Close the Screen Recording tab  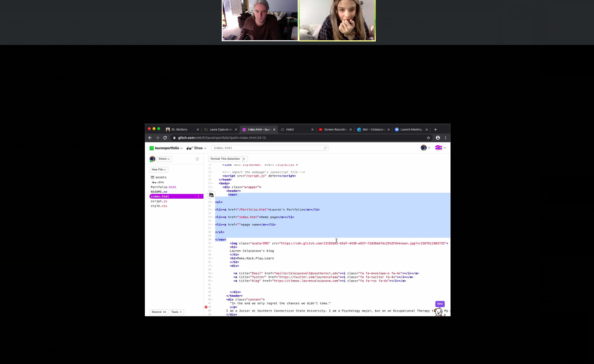click(x=350, y=130)
